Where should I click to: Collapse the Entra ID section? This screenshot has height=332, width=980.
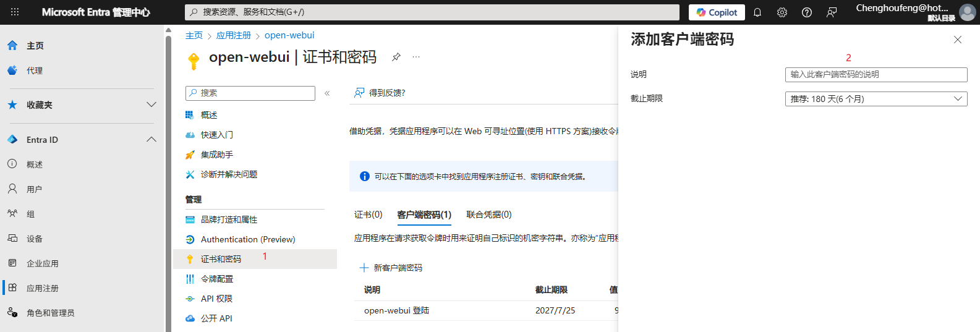151,140
